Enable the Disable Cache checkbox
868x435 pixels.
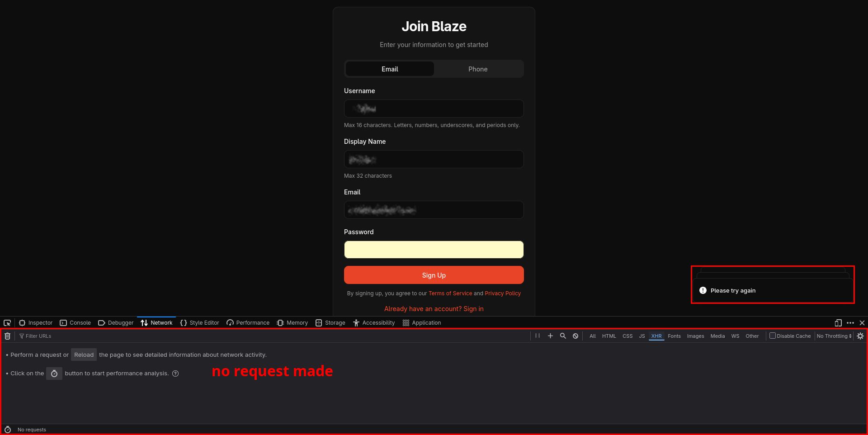coord(773,336)
